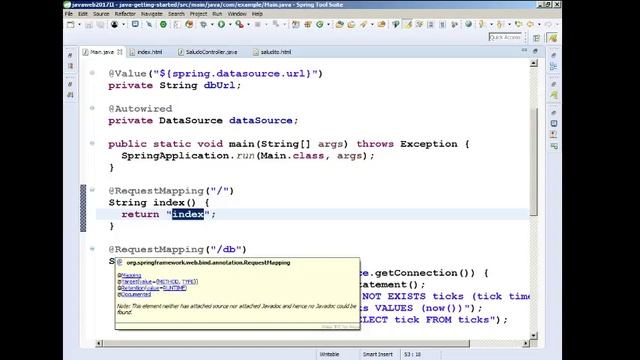Click the blue square right sidebar view icon
This screenshot has height=360, width=640.
(x=554, y=123)
